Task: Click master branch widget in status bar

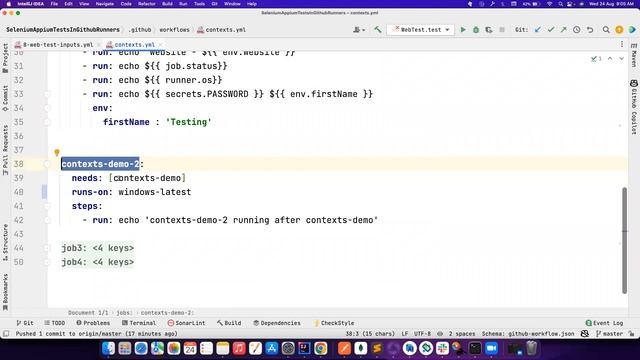Action: [x=609, y=333]
